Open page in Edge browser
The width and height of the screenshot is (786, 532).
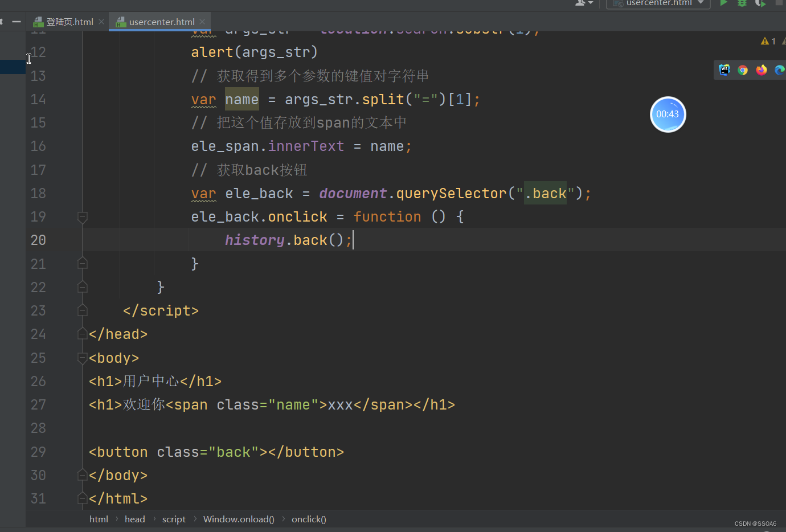coord(780,70)
